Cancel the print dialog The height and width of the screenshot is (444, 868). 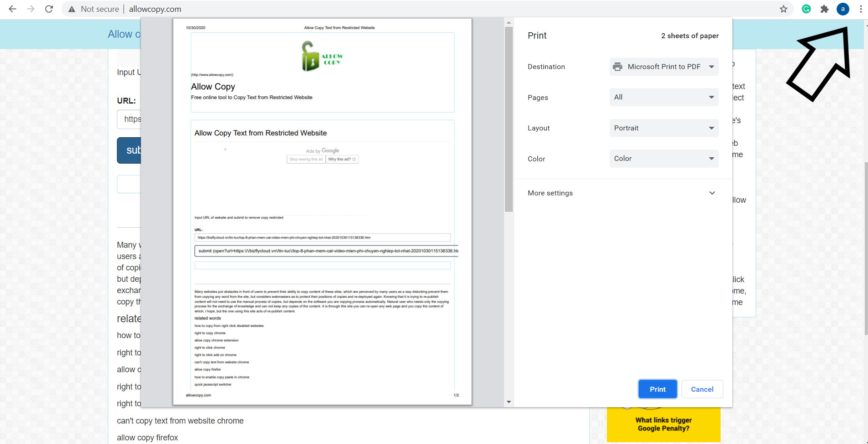pos(702,389)
